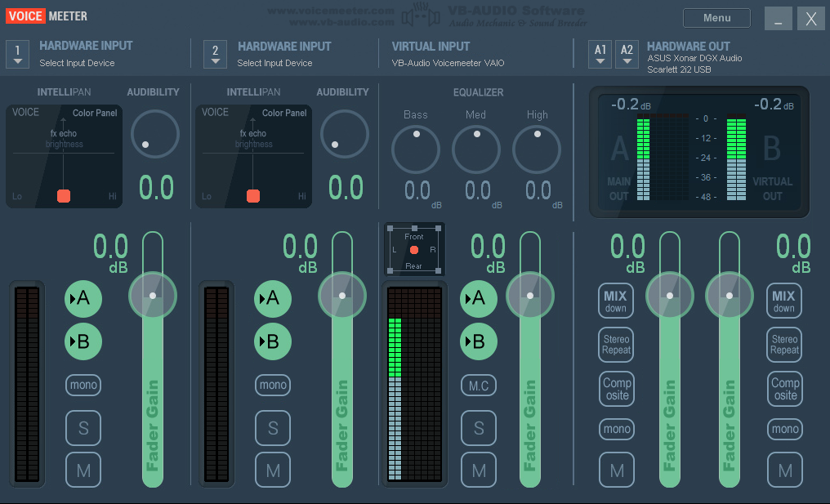Click the Bass equalizer knob

click(416, 149)
